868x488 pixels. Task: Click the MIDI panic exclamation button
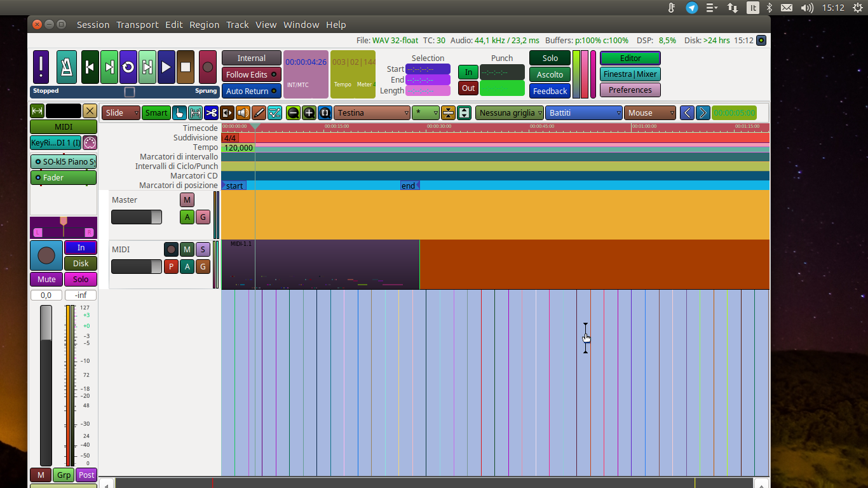41,67
